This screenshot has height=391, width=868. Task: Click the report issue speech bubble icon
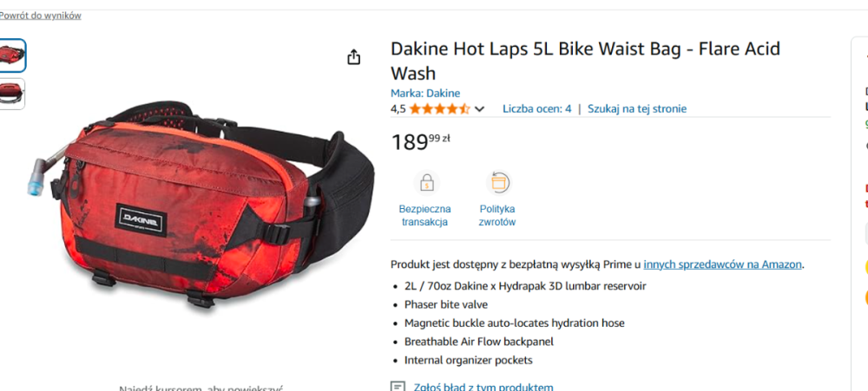point(398,387)
